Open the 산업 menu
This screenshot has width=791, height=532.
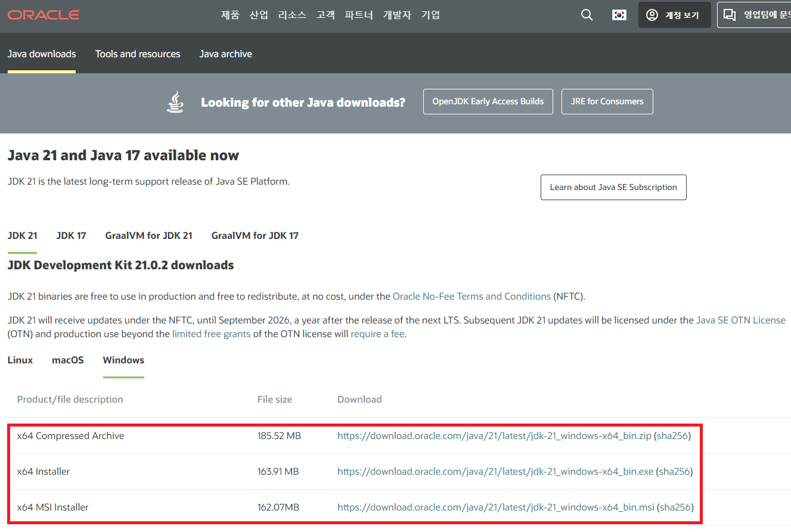259,15
